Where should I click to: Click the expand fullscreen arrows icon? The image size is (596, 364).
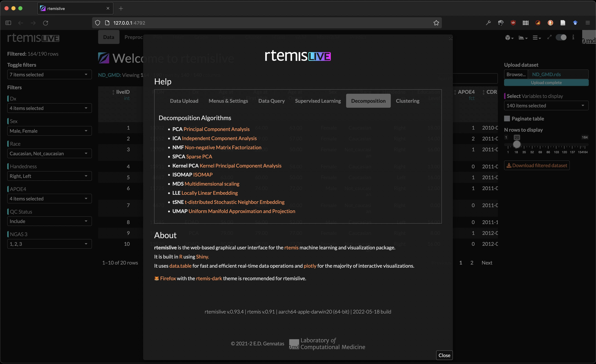549,37
